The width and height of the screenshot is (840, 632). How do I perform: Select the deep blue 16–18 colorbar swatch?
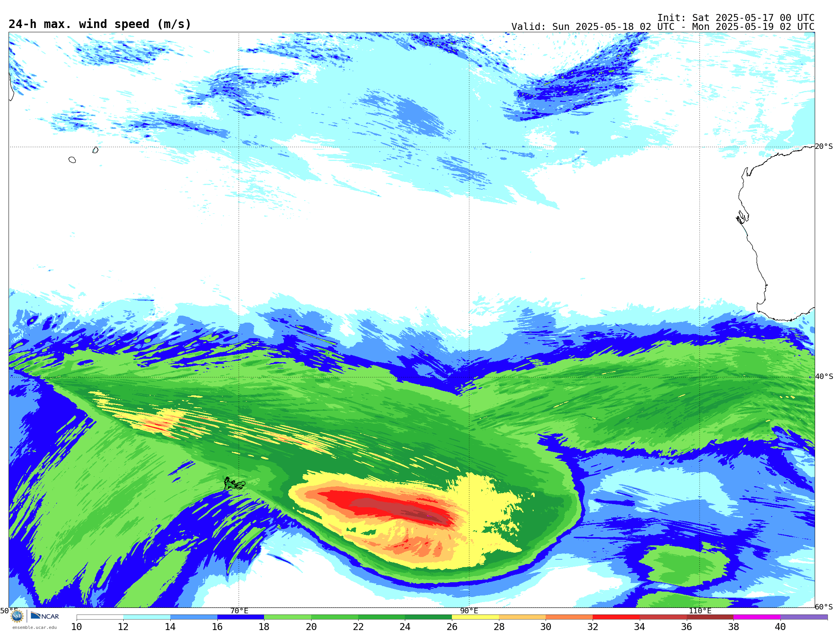[x=241, y=617]
